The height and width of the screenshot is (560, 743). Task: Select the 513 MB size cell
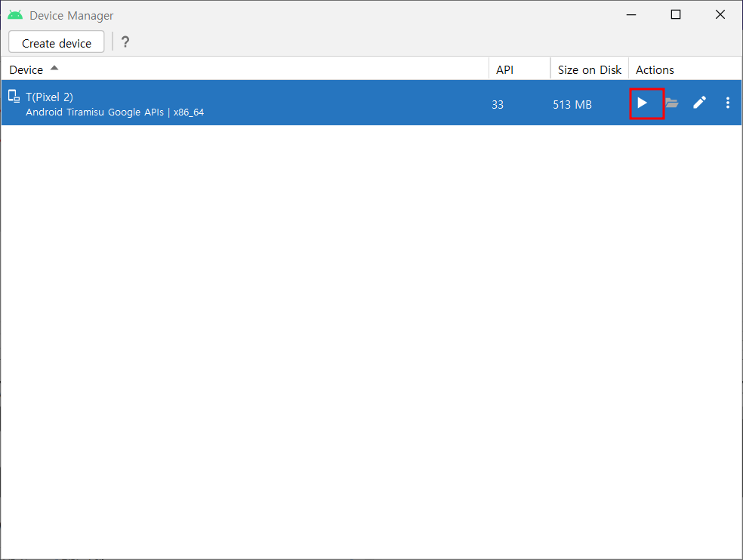coord(572,105)
